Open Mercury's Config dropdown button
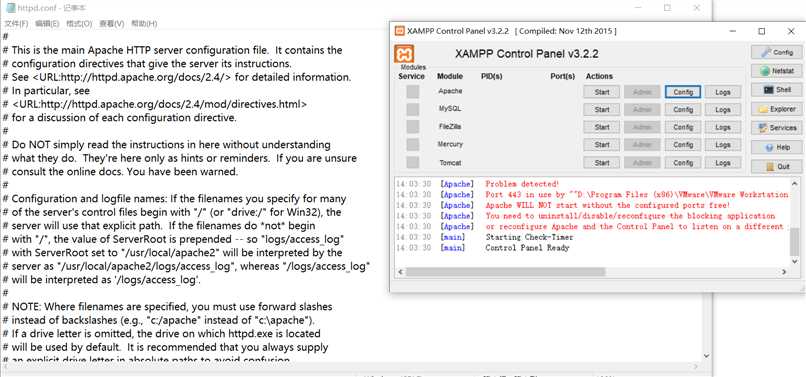This screenshot has width=806, height=377. pyautogui.click(x=683, y=145)
